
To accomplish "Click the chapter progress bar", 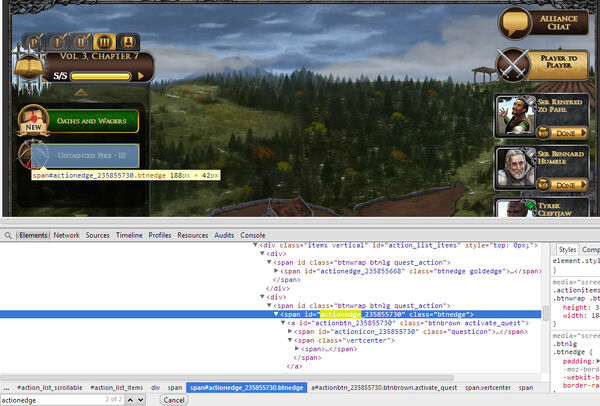I will (x=101, y=76).
